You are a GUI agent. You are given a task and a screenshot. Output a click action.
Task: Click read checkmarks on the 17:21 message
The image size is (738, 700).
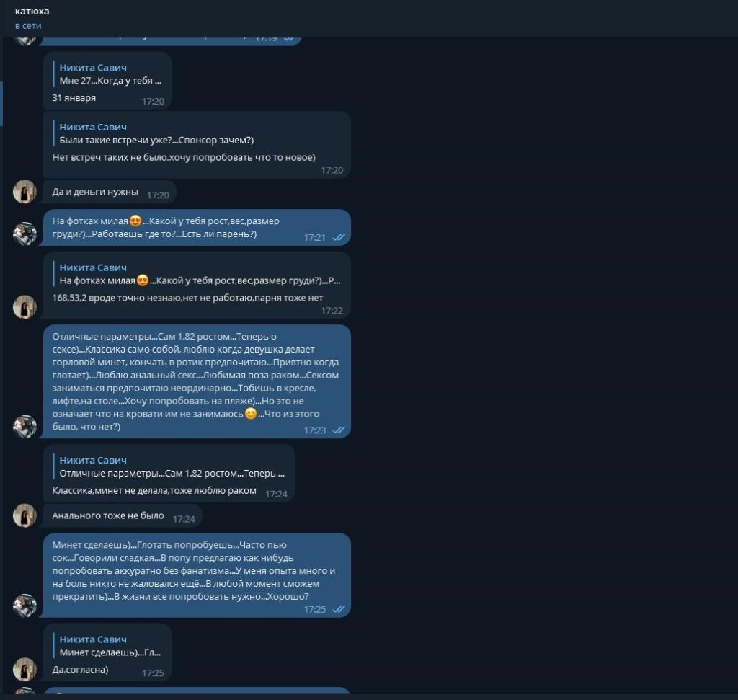(339, 237)
